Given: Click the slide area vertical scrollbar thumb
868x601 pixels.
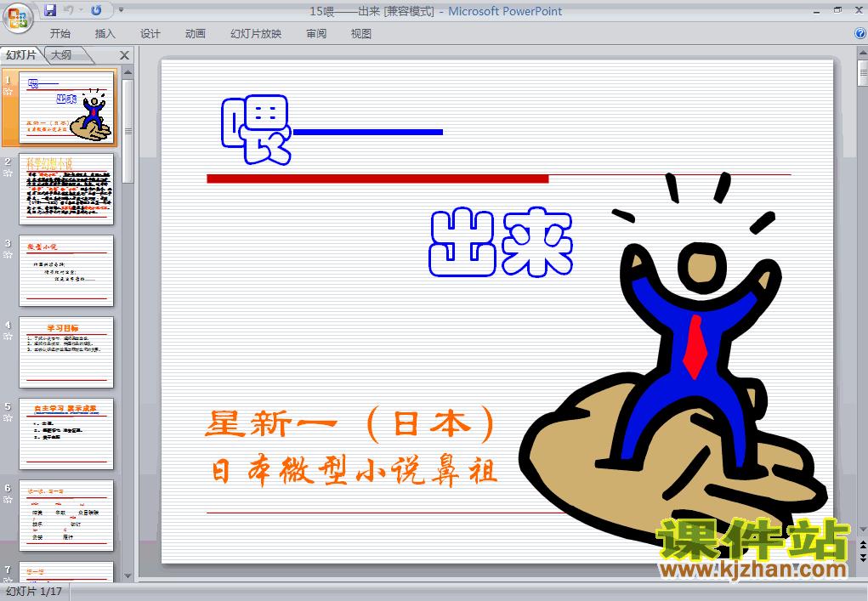Looking at the screenshot, I should [862, 73].
